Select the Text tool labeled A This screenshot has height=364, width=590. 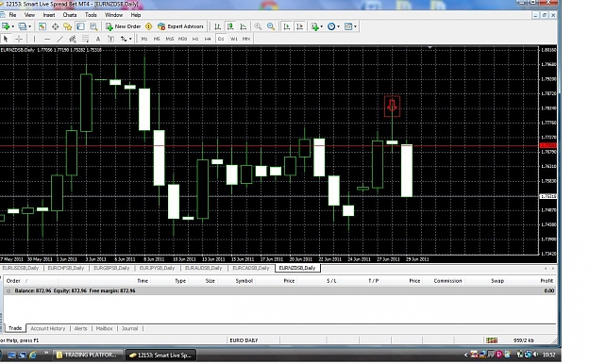click(x=98, y=39)
